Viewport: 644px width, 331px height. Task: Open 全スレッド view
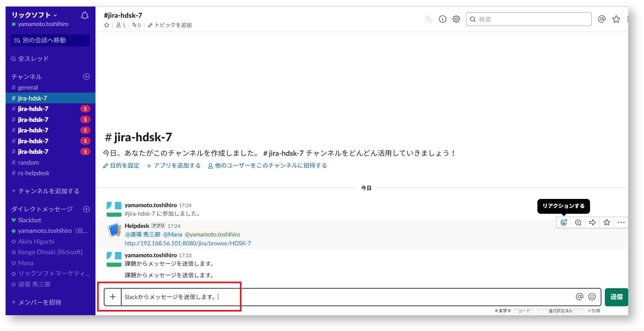tap(30, 59)
